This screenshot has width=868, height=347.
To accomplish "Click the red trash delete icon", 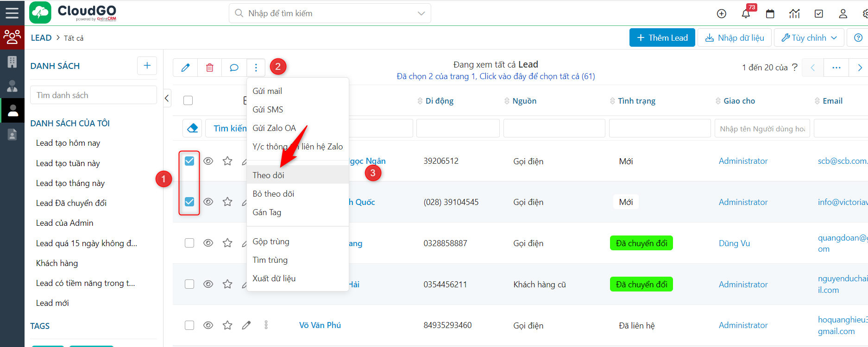I will pyautogui.click(x=209, y=68).
